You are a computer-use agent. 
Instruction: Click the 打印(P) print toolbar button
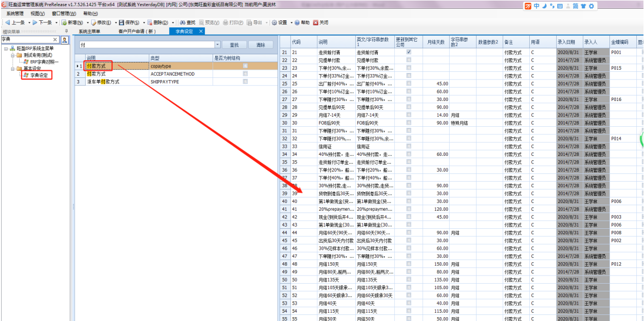(233, 22)
